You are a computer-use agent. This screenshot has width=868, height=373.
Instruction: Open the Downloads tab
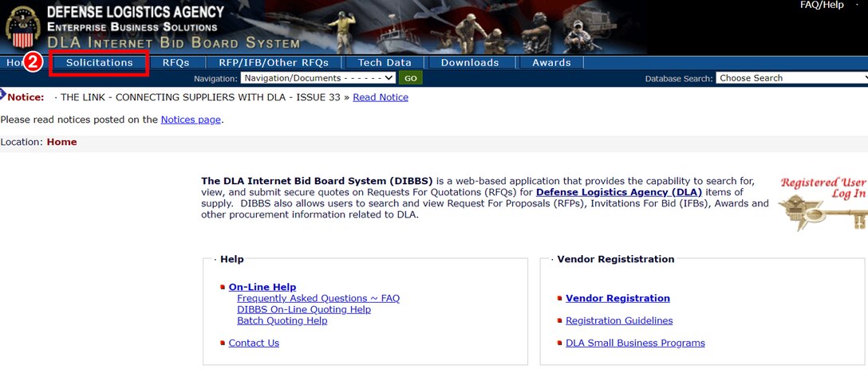(x=470, y=62)
